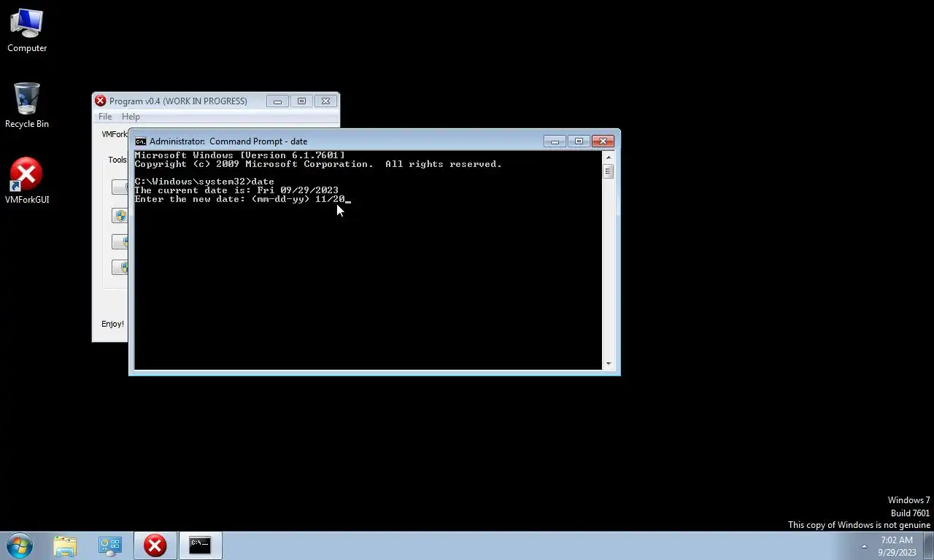Close the Command Prompt window
Screen dimensions: 934x560
603,141
